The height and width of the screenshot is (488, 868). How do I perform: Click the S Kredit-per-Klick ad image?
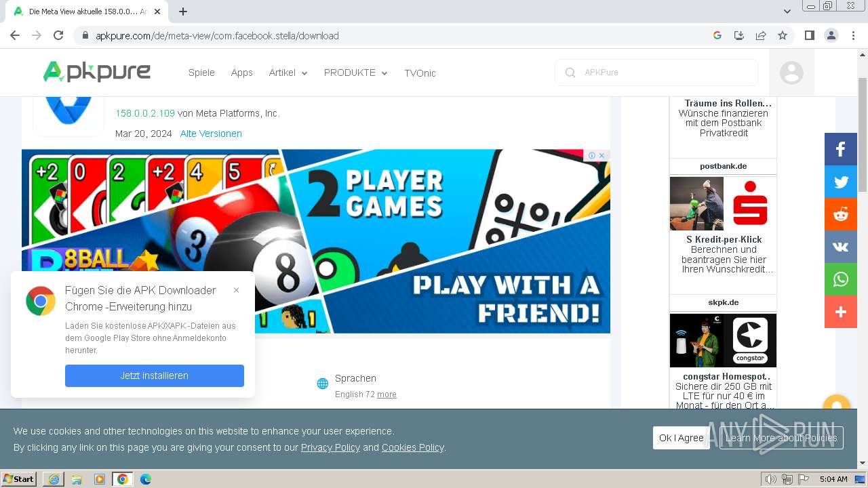723,204
